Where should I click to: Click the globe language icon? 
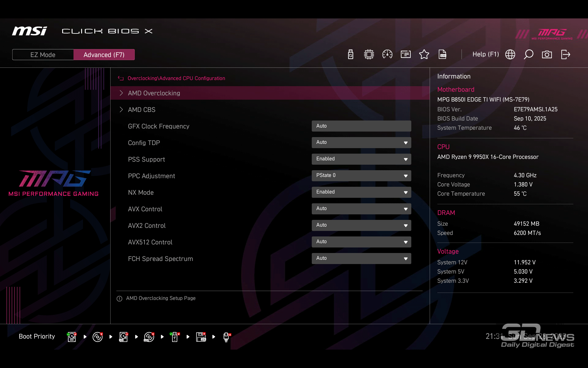click(510, 55)
